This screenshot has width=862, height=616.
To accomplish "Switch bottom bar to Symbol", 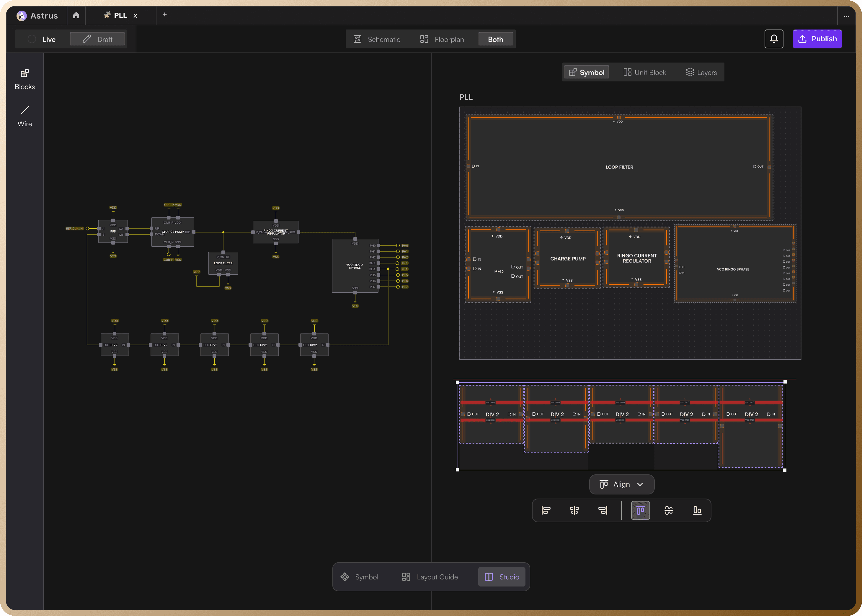I will click(x=360, y=577).
